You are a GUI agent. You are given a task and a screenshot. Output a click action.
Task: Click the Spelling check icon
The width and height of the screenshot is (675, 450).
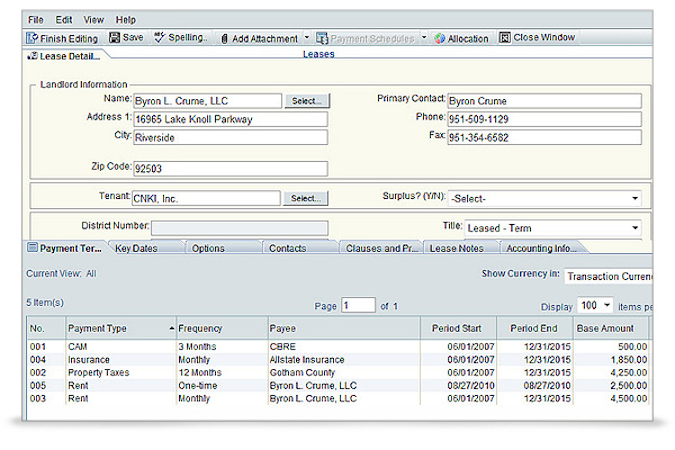pos(160,37)
